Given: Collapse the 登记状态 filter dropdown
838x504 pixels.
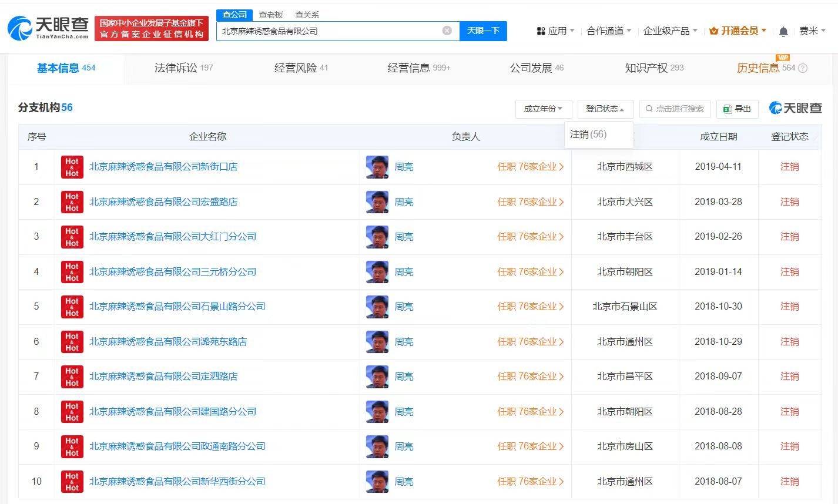Looking at the screenshot, I should tap(605, 109).
